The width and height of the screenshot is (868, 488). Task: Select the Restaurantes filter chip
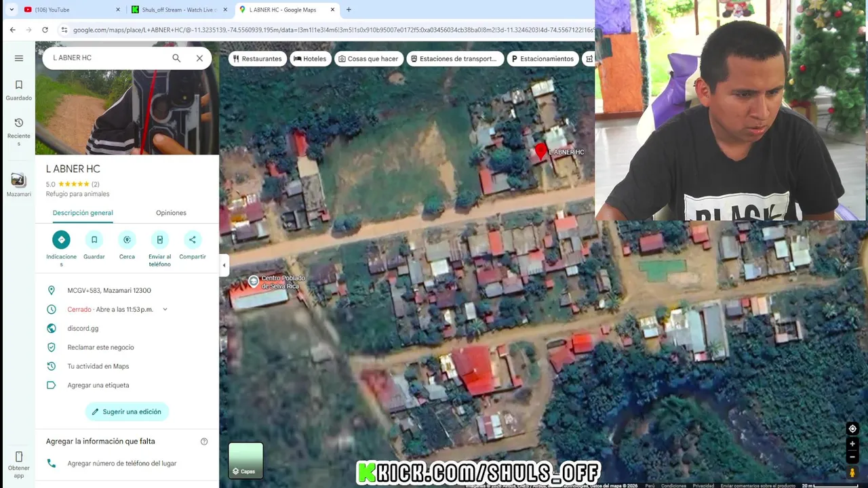click(x=257, y=59)
